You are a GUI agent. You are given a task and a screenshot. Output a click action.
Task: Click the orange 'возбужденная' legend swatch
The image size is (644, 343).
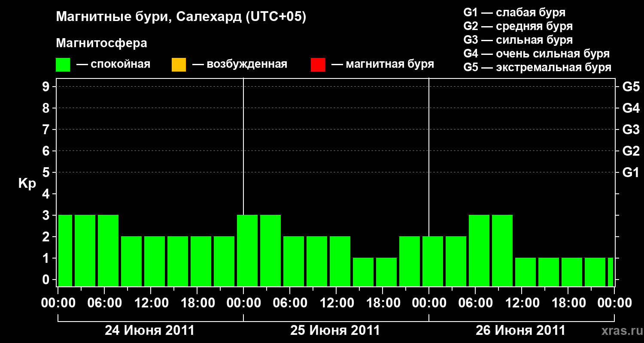179,65
